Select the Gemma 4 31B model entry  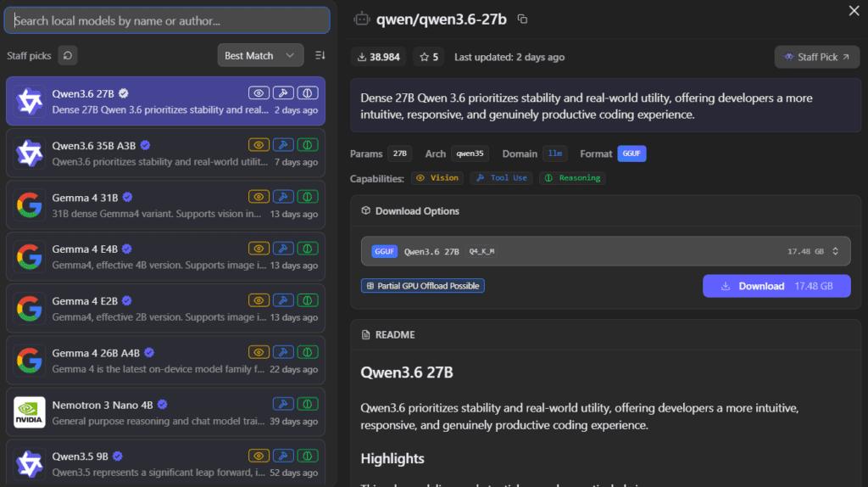coord(165,205)
